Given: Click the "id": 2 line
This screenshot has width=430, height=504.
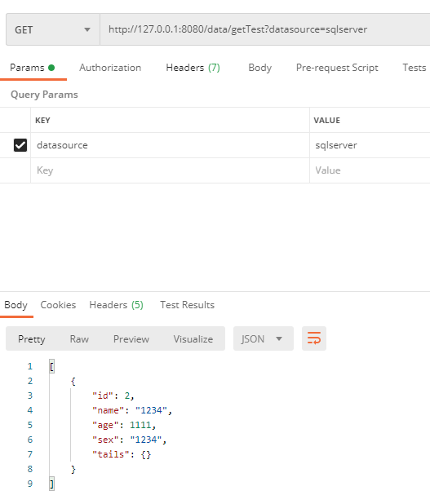Looking at the screenshot, I should (x=113, y=396).
